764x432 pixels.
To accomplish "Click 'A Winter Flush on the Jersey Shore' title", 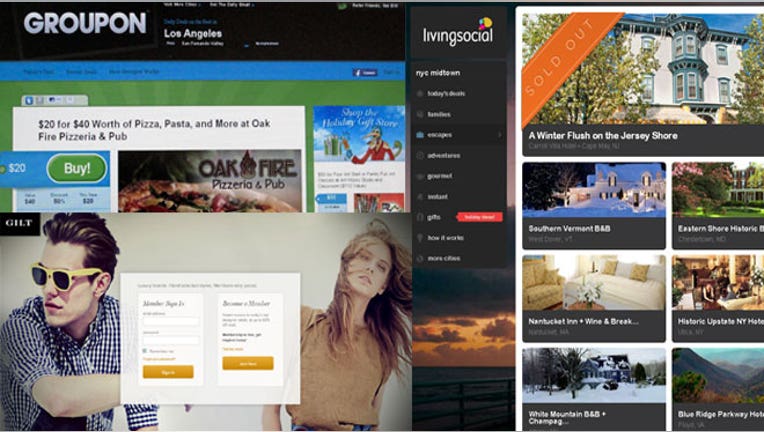I will point(603,136).
